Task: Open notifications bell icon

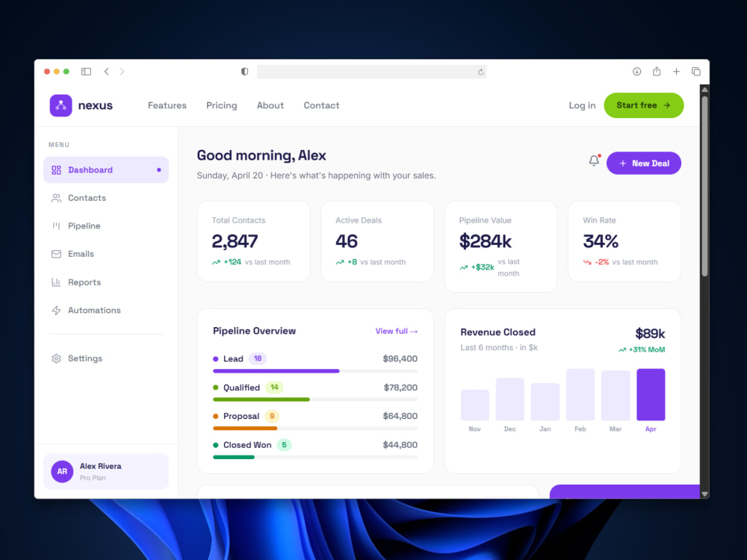Action: click(x=594, y=161)
